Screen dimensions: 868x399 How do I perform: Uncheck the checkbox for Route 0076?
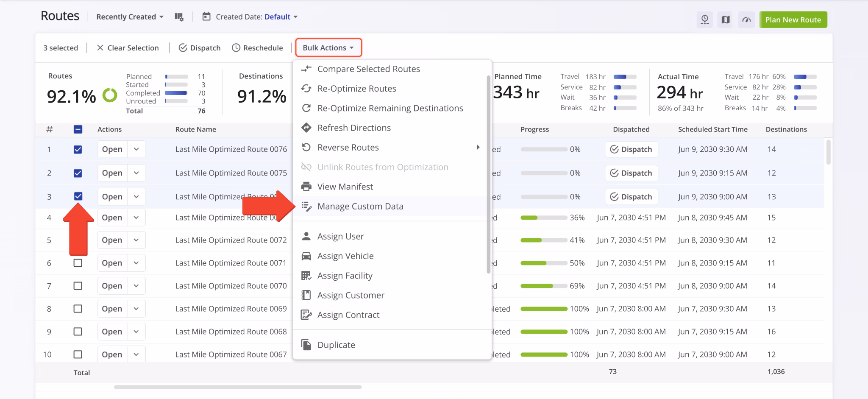pyautogui.click(x=78, y=149)
